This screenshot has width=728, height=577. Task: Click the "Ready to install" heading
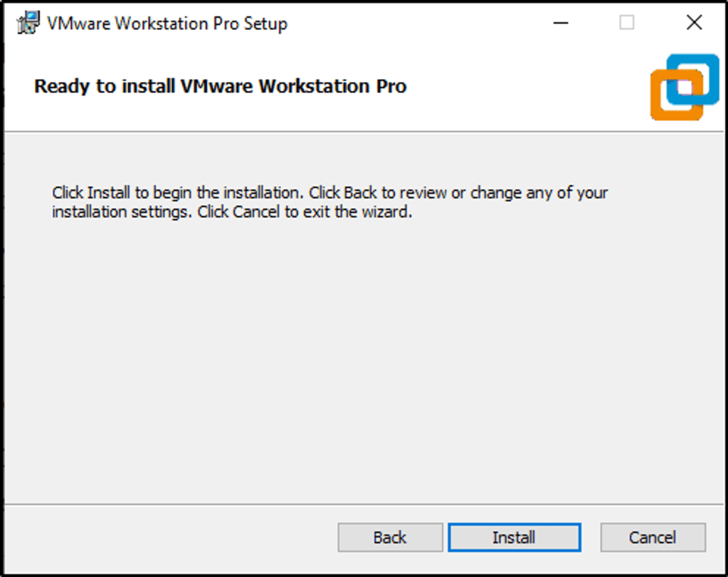click(221, 87)
